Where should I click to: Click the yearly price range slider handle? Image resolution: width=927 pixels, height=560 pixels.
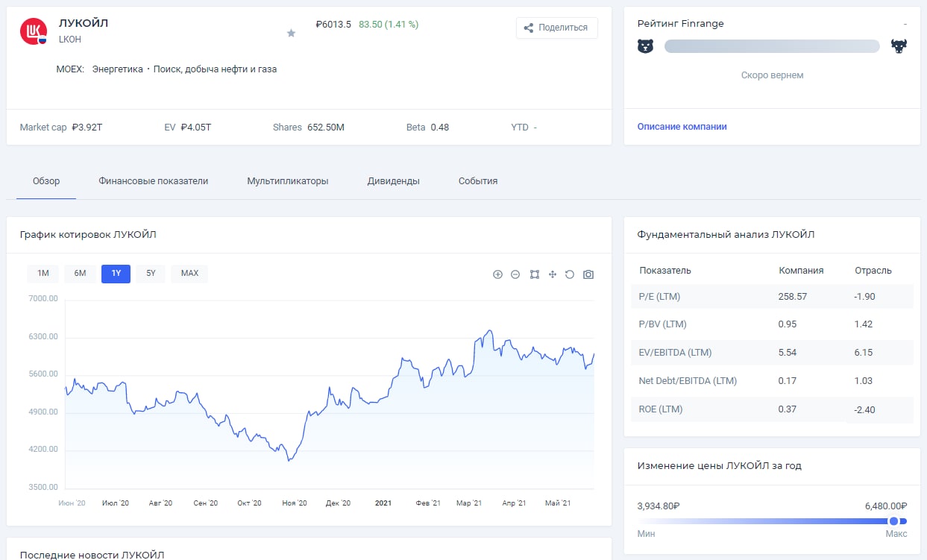[893, 521]
